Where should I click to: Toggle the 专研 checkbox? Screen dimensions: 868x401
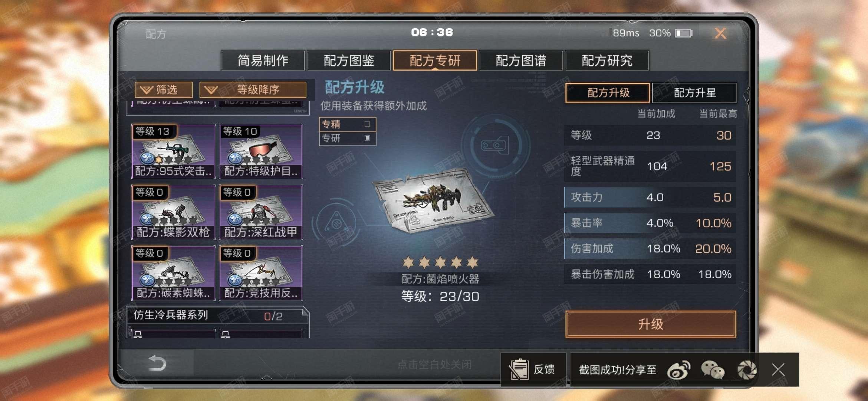tap(367, 138)
